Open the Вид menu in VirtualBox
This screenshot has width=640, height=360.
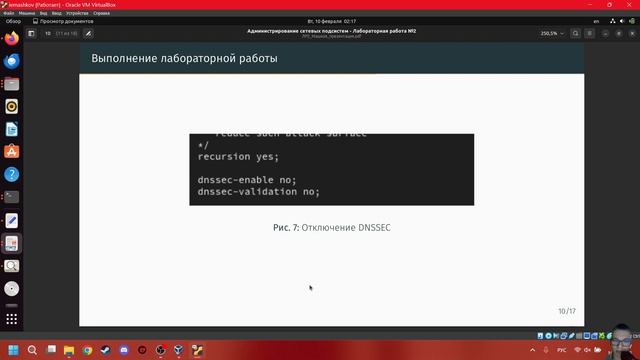pos(43,13)
